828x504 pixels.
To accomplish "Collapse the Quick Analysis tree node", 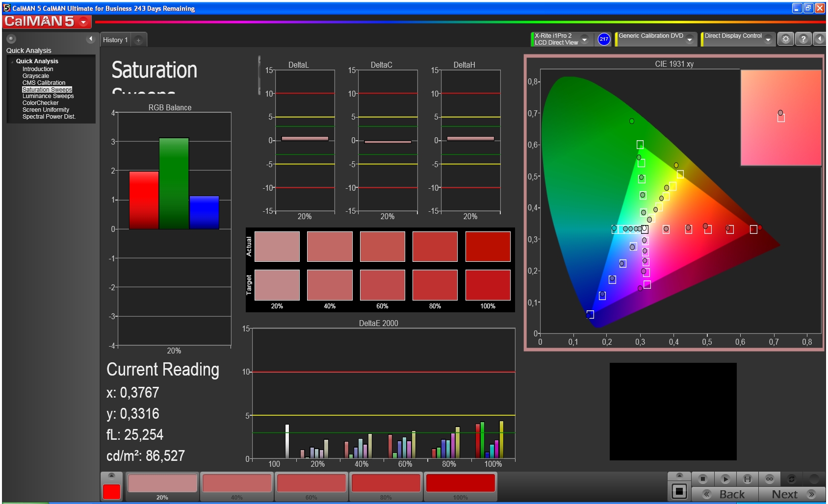I will (x=12, y=61).
